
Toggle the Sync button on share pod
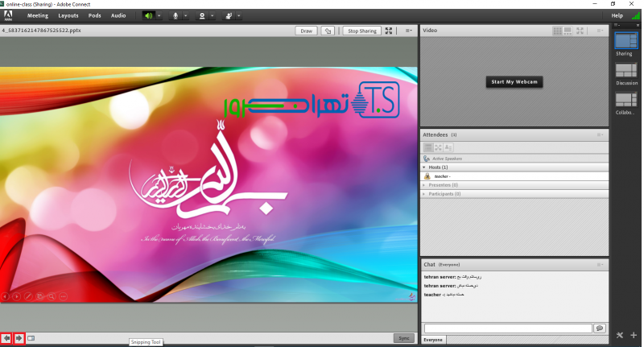point(404,338)
